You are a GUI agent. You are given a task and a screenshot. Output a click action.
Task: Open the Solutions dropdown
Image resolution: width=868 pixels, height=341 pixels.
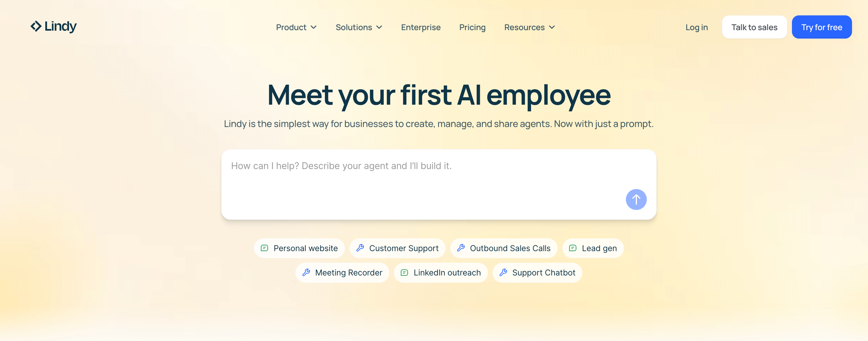click(359, 27)
